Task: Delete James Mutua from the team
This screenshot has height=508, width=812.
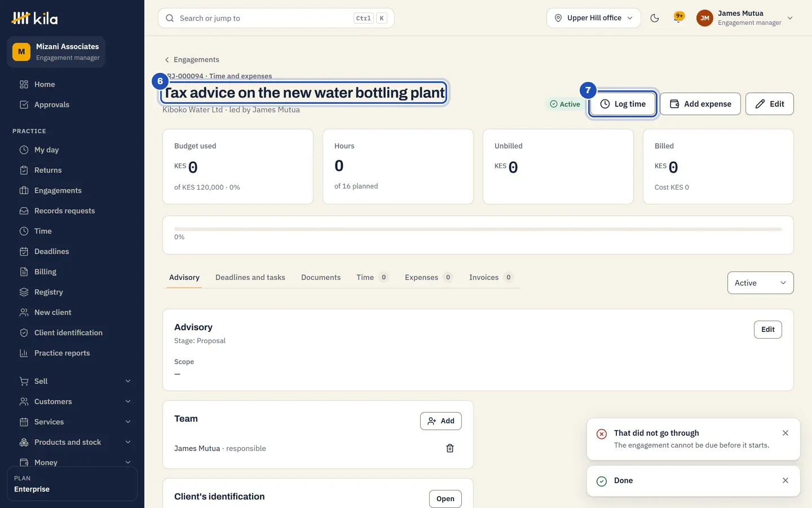Action: click(x=450, y=448)
